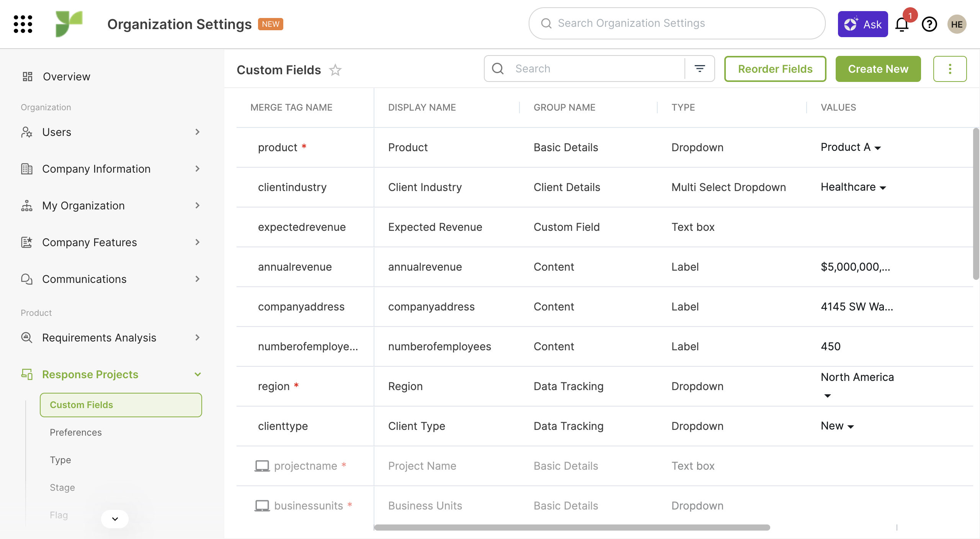
Task: Click the notifications bell icon
Action: (x=902, y=24)
